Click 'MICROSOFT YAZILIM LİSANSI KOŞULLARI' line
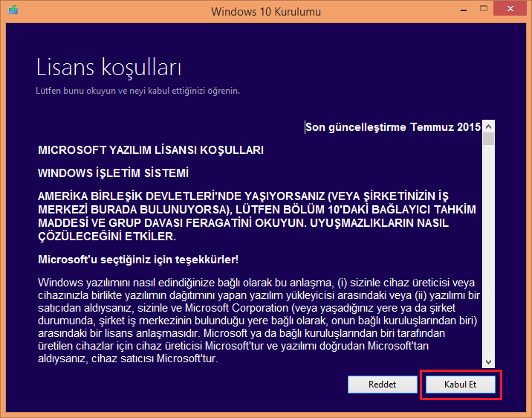This screenshot has width=532, height=418. [151, 150]
